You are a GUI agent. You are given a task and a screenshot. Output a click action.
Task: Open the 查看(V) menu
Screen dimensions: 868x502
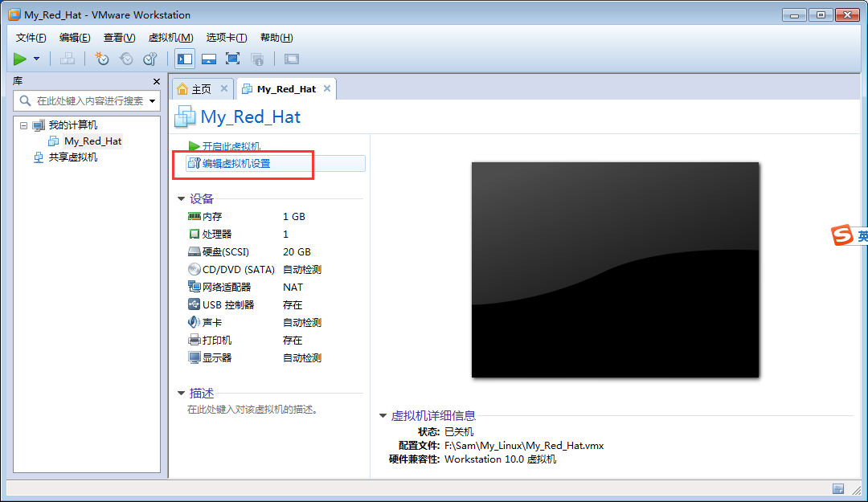pos(119,38)
